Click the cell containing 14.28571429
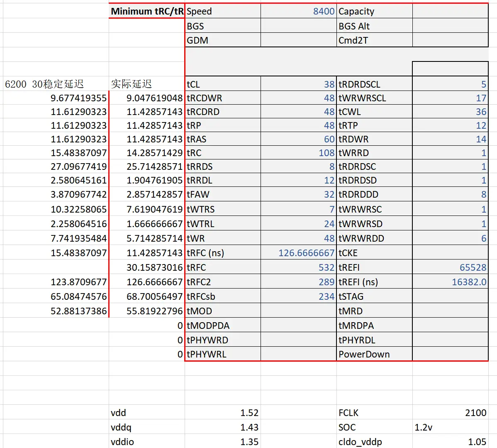This screenshot has height=448, width=497. [x=147, y=152]
